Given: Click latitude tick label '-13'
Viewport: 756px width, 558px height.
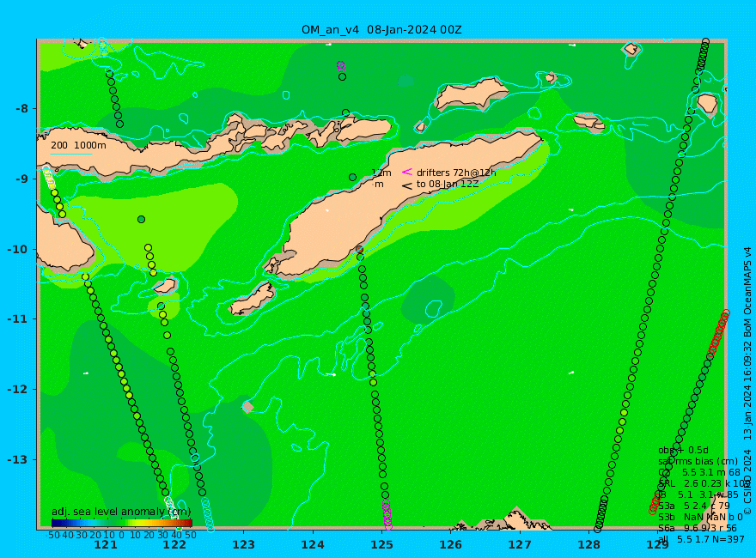Looking at the screenshot, I should (x=18, y=459).
